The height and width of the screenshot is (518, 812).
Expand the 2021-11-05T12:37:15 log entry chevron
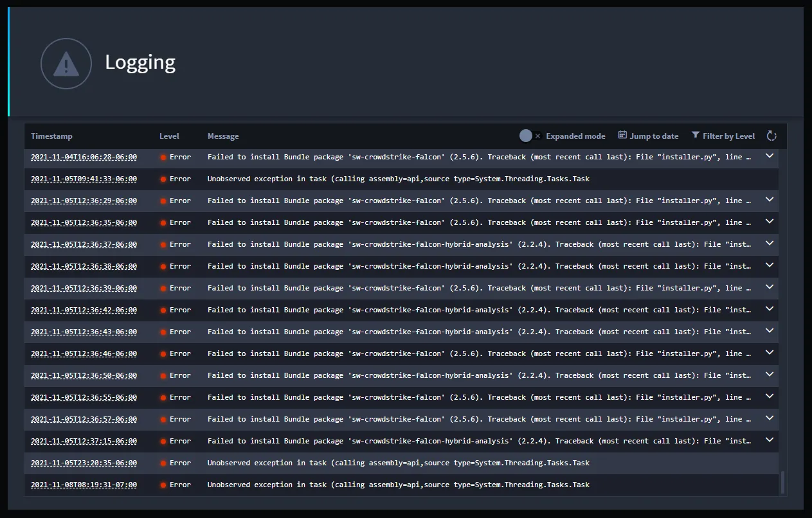coord(769,440)
